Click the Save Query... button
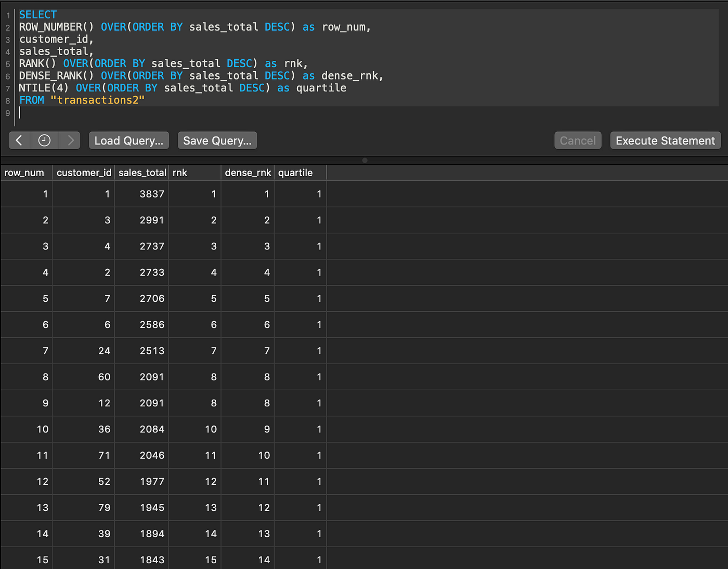The width and height of the screenshot is (728, 569). pyautogui.click(x=217, y=140)
